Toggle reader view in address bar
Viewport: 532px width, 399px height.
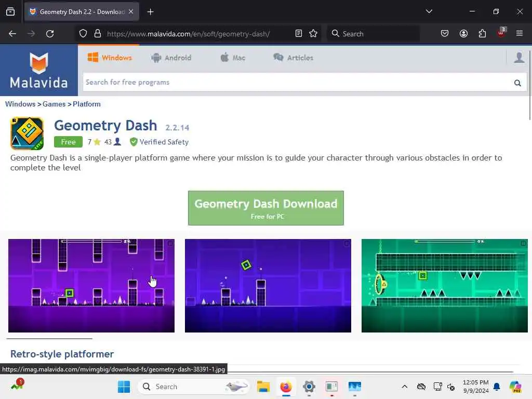[299, 34]
